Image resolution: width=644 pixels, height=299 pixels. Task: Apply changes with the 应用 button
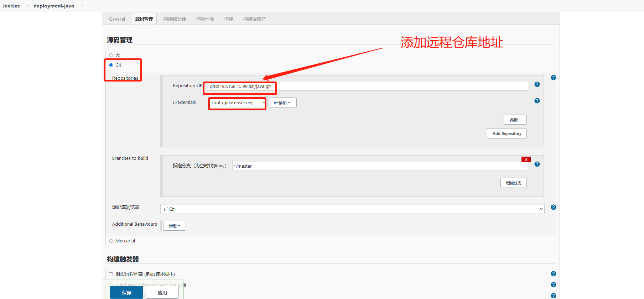[x=162, y=292]
